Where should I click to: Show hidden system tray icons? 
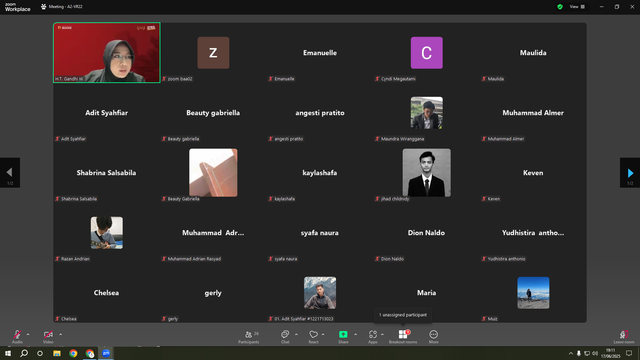571,353
